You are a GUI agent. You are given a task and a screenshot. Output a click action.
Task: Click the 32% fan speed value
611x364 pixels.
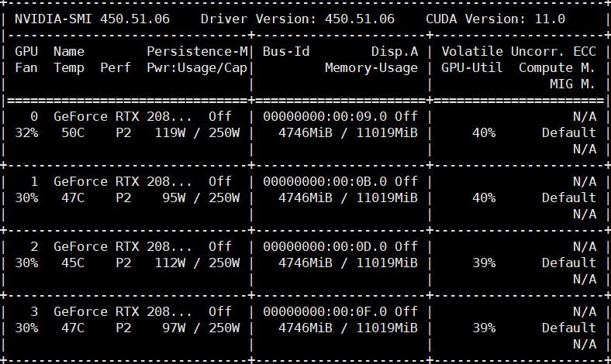(26, 132)
